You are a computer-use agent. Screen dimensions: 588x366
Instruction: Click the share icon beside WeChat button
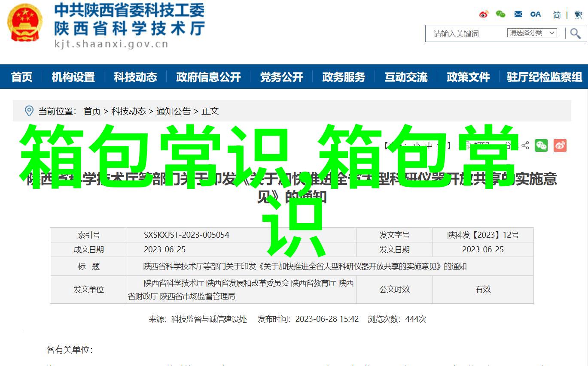click(525, 145)
